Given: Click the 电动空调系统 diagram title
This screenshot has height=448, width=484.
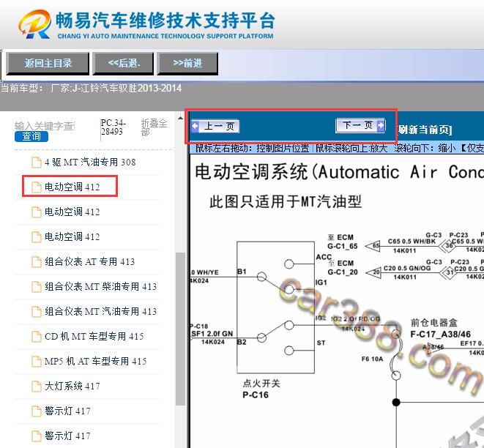Looking at the screenshot, I should click(x=339, y=171).
